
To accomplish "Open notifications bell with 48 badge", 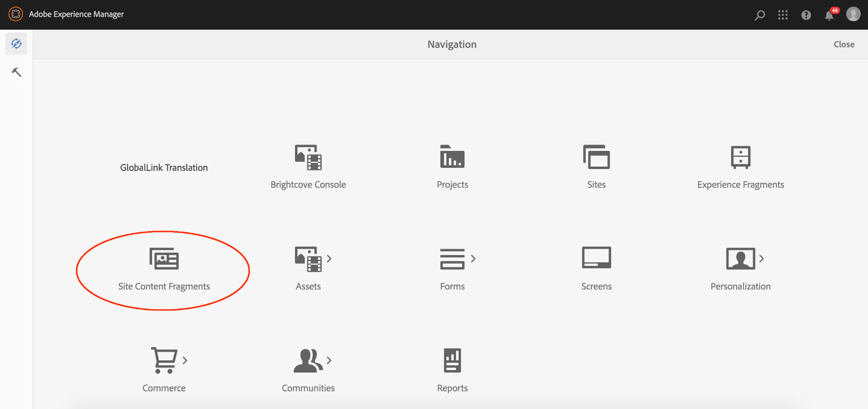I will tap(830, 15).
